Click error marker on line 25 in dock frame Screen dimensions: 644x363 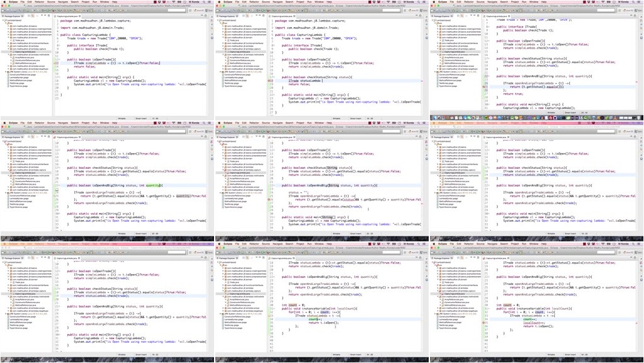point(484,87)
